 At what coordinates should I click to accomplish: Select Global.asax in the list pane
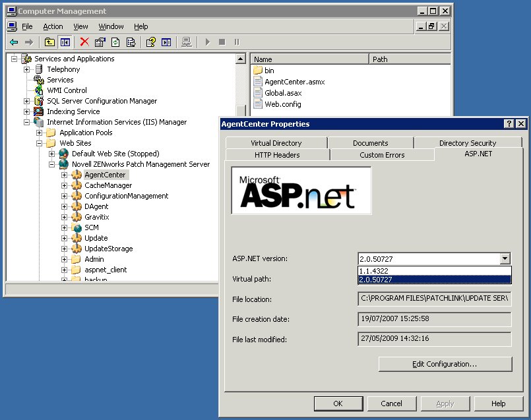coord(283,93)
